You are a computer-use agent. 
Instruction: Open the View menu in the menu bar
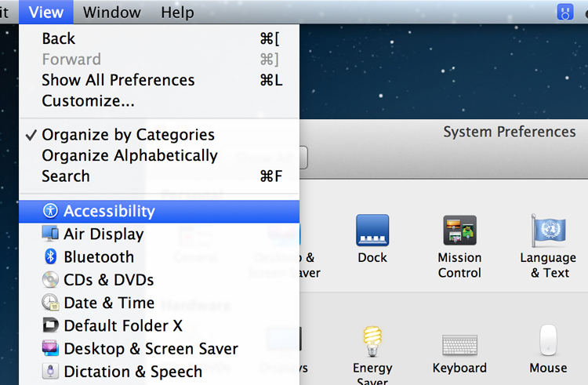pyautogui.click(x=46, y=13)
